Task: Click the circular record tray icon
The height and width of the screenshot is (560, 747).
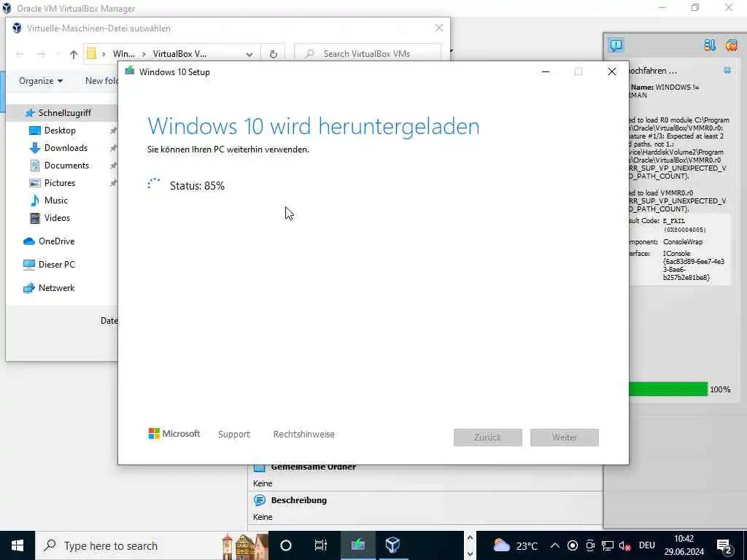Action: (x=573, y=545)
